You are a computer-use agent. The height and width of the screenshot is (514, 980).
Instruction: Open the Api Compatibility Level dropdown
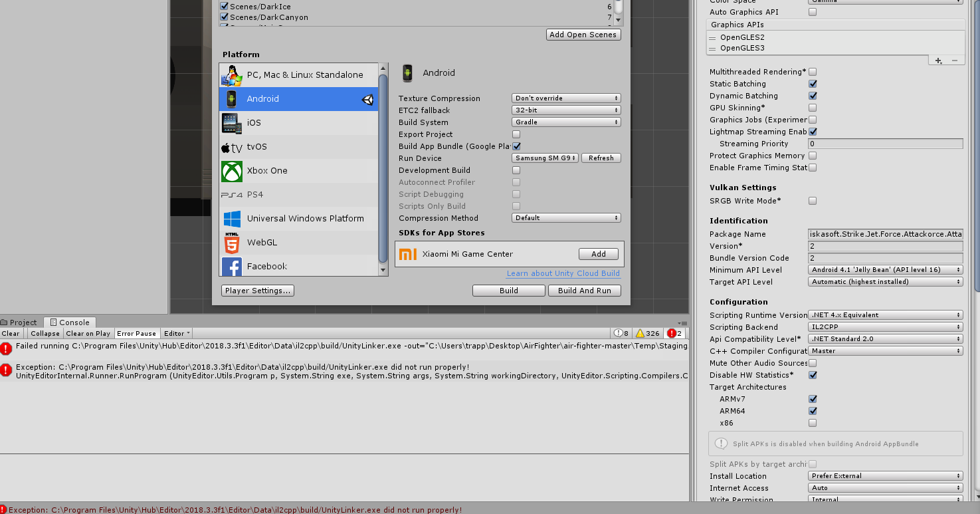click(886, 339)
